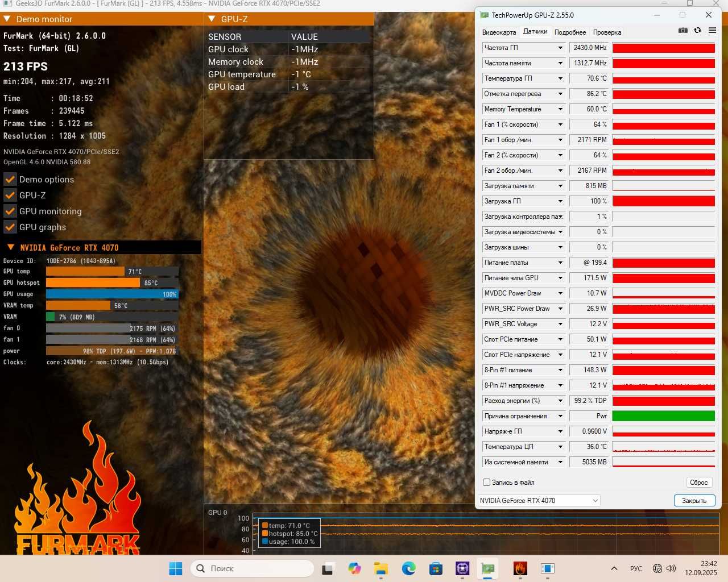Switch to 'Подробнее' tab

[570, 32]
